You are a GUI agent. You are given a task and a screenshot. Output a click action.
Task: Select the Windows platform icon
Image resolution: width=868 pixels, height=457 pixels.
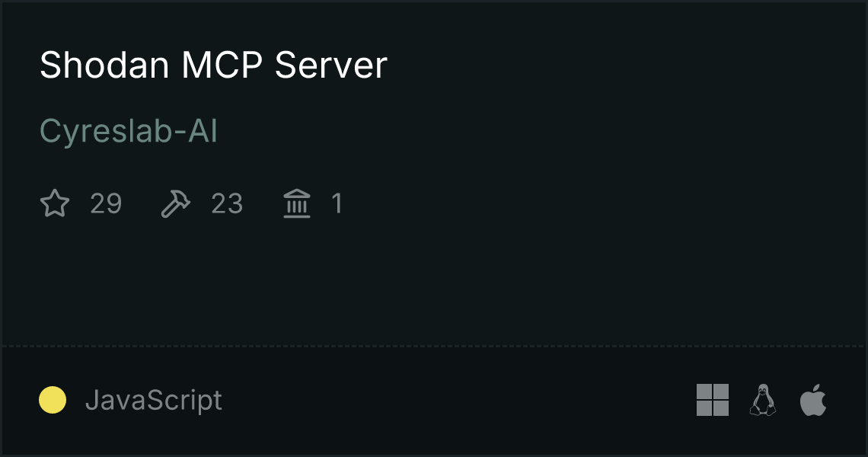tap(713, 400)
